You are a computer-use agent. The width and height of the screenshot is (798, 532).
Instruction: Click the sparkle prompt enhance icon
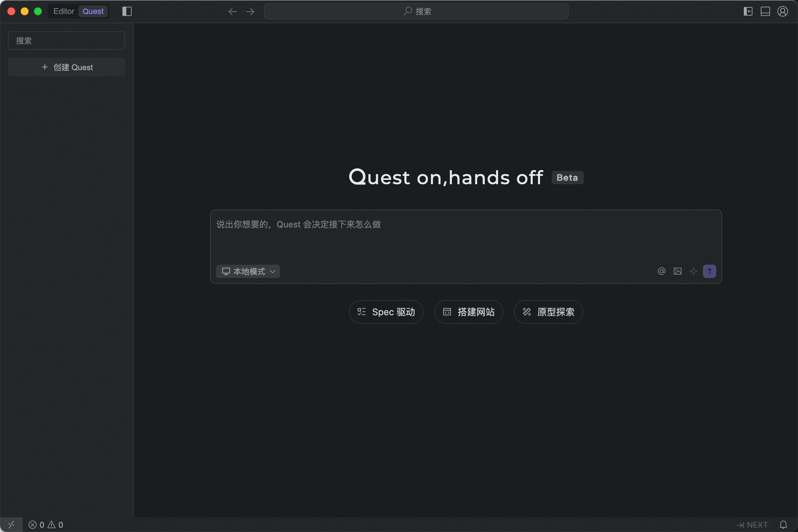[x=693, y=271]
